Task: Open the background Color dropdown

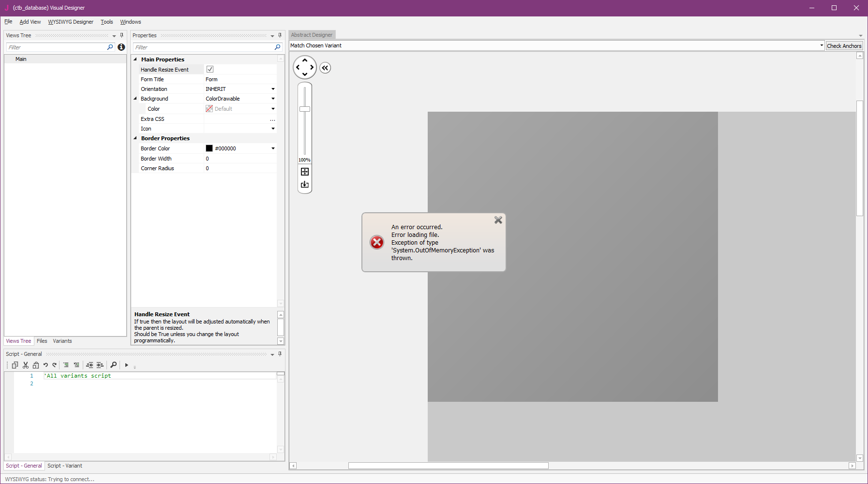Action: click(273, 109)
